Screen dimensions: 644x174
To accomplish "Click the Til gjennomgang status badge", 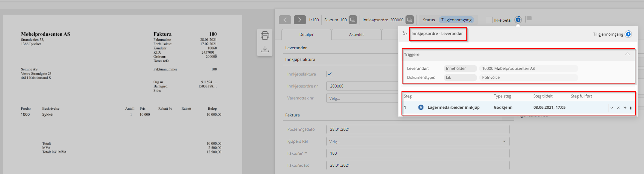I will tap(456, 20).
